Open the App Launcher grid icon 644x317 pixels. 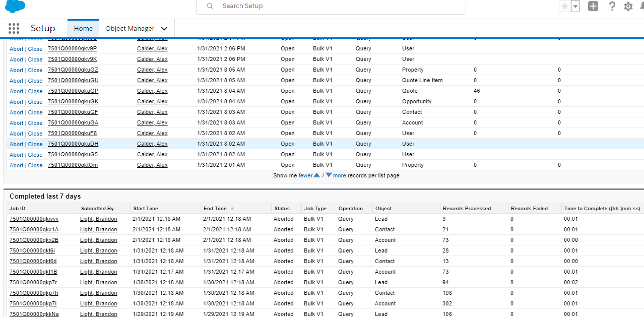click(14, 28)
